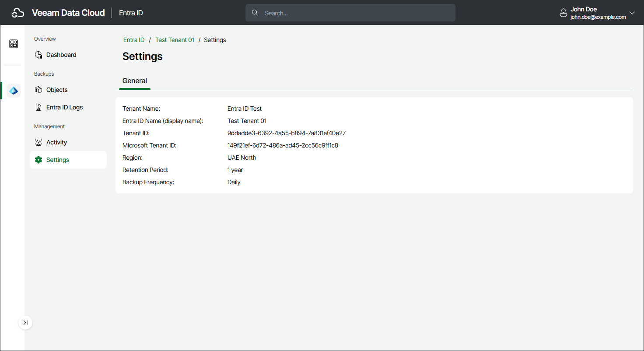Click the display name value Test Tenant 01
The width and height of the screenshot is (644, 351).
247,121
